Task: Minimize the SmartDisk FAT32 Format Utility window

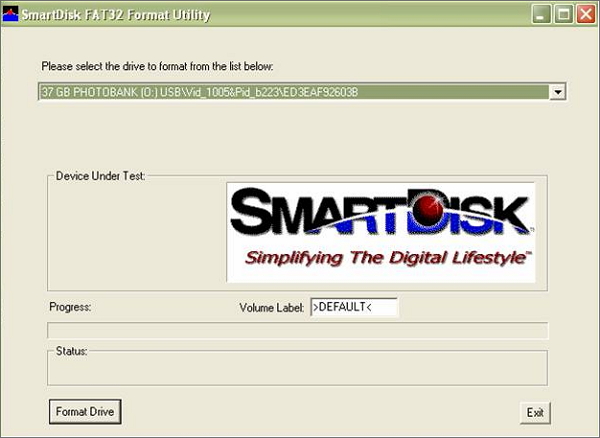Action: [x=541, y=14]
